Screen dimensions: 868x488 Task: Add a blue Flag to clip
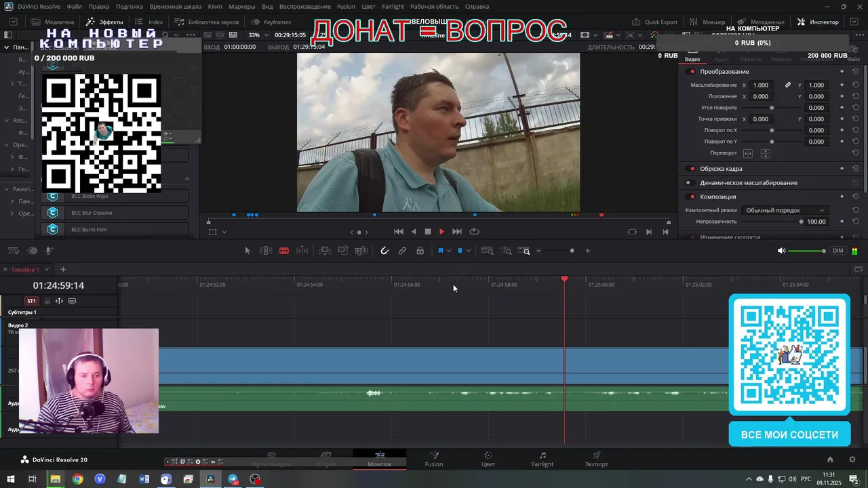pos(441,251)
